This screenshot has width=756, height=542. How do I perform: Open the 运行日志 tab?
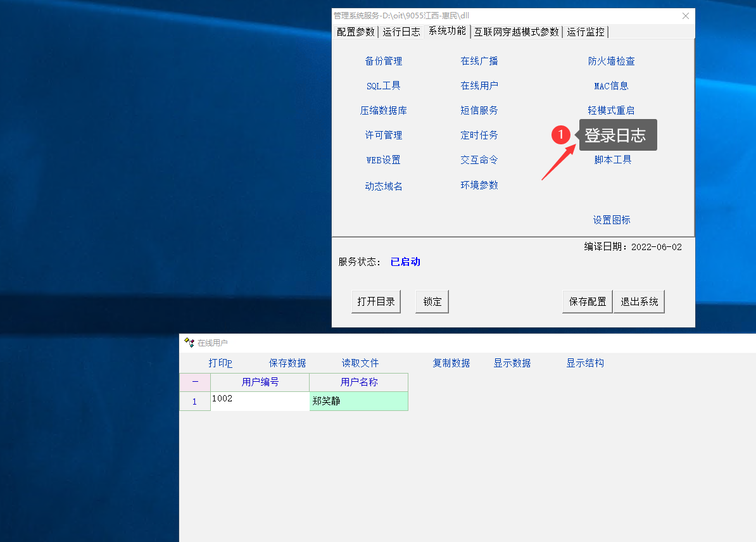[401, 32]
